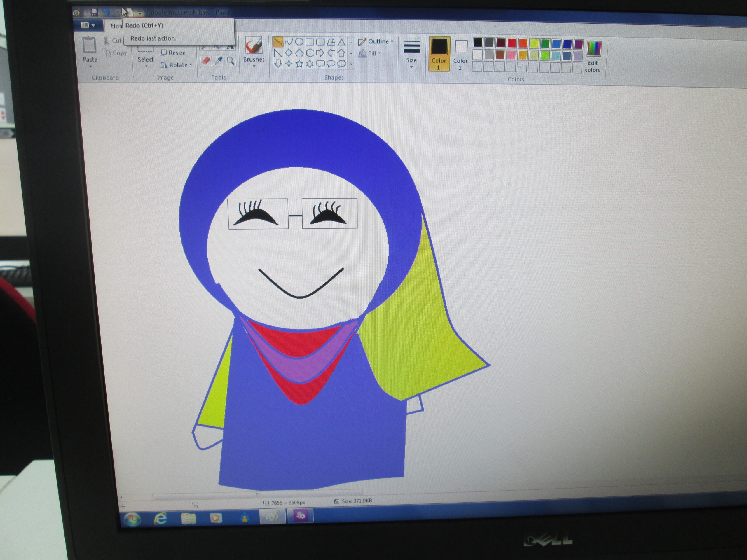
Task: Pick the Color picker eyedropper tool
Action: [219, 61]
